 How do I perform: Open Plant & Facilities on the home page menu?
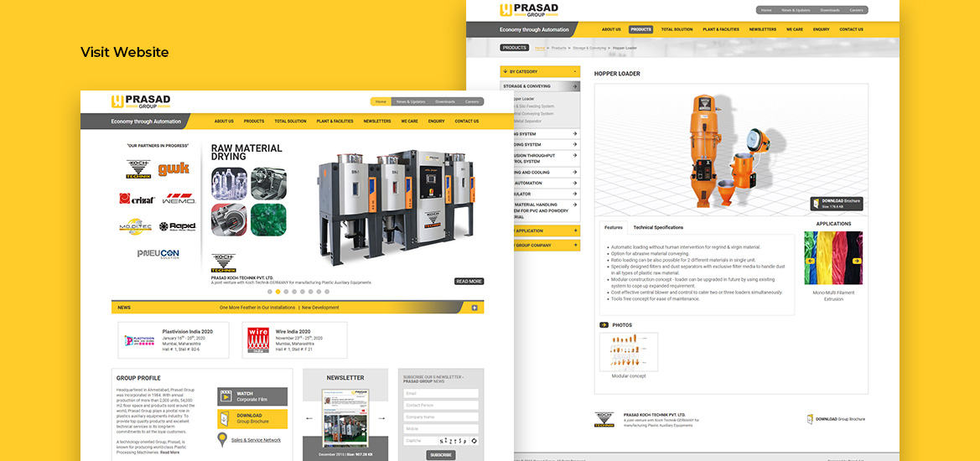(335, 122)
